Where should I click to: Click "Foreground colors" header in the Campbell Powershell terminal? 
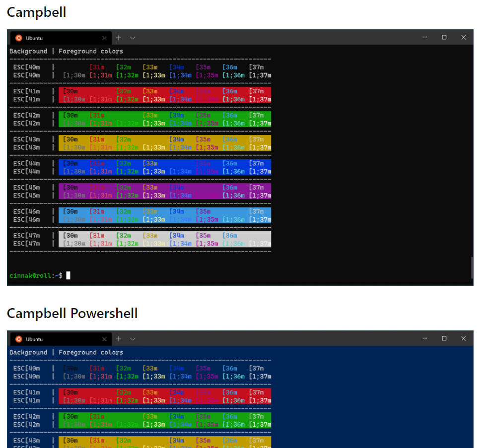coord(91,352)
